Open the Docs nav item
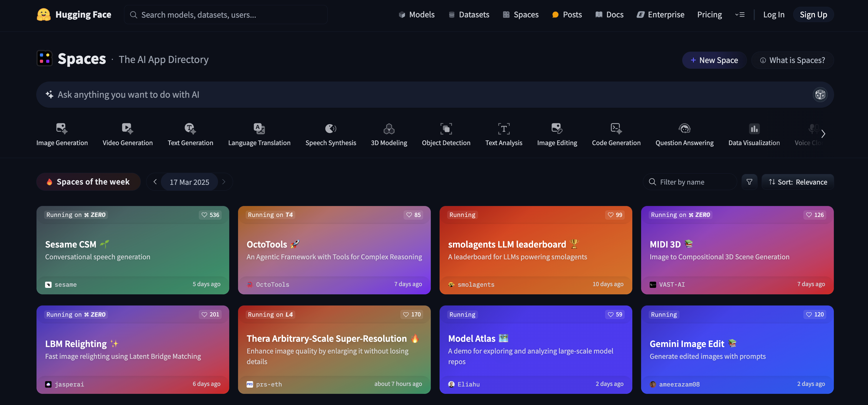 click(x=609, y=14)
